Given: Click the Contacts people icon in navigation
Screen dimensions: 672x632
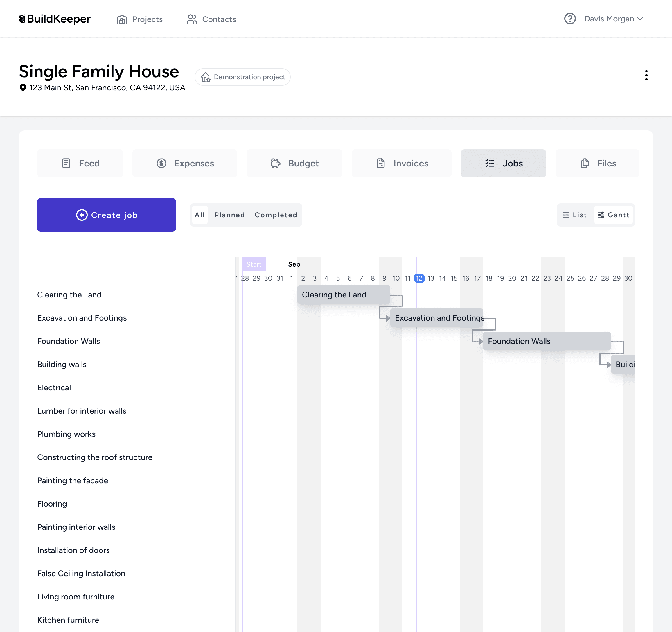Looking at the screenshot, I should click(x=192, y=19).
